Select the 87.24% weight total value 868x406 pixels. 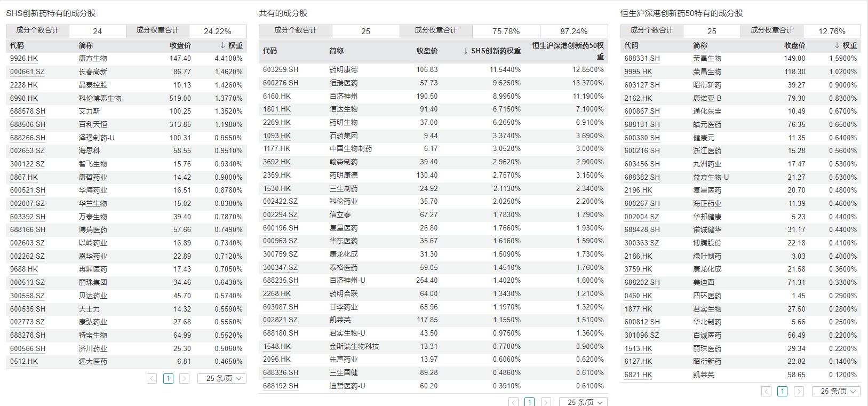574,31
